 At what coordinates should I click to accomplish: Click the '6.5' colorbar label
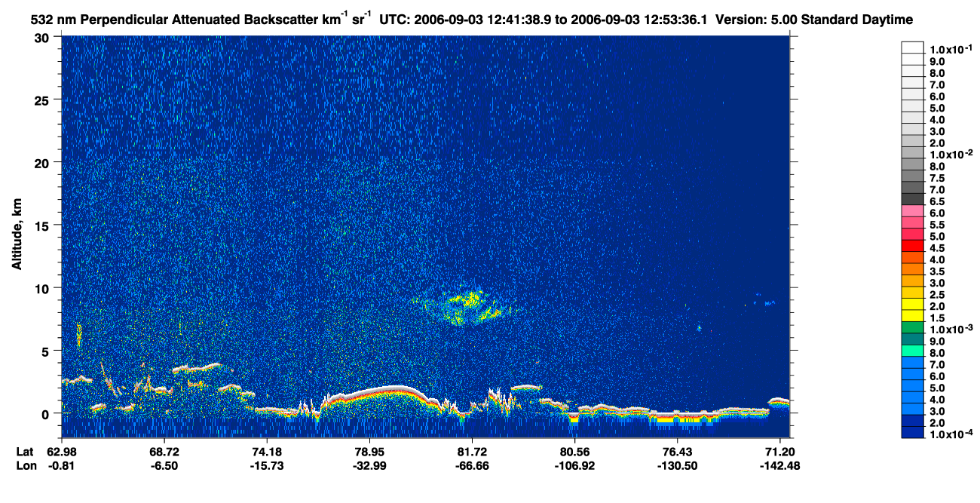pos(937,202)
